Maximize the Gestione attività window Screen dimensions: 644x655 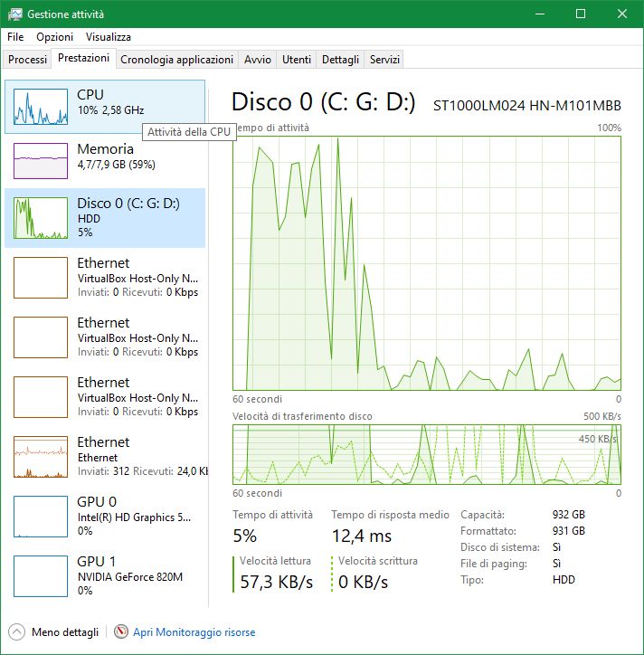pos(581,14)
